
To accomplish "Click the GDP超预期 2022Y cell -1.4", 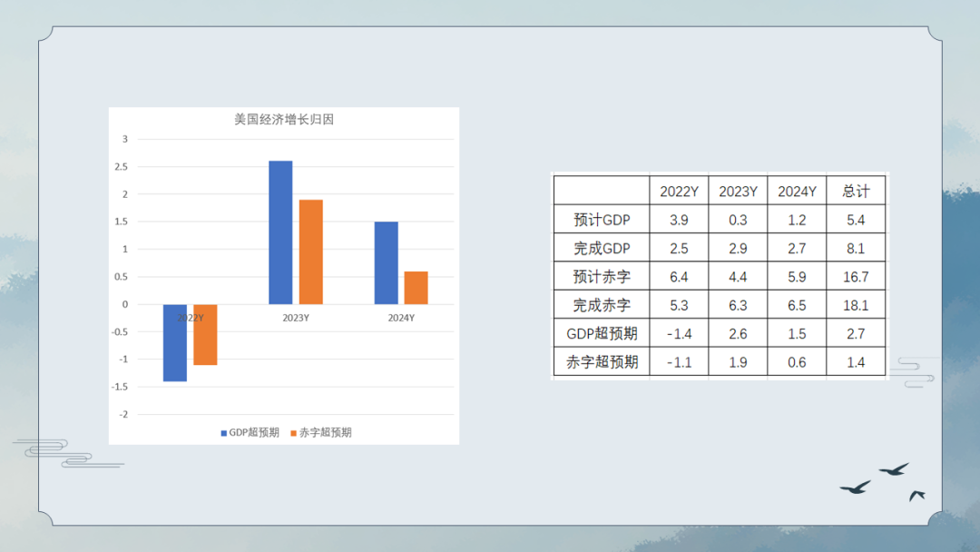I will (679, 334).
